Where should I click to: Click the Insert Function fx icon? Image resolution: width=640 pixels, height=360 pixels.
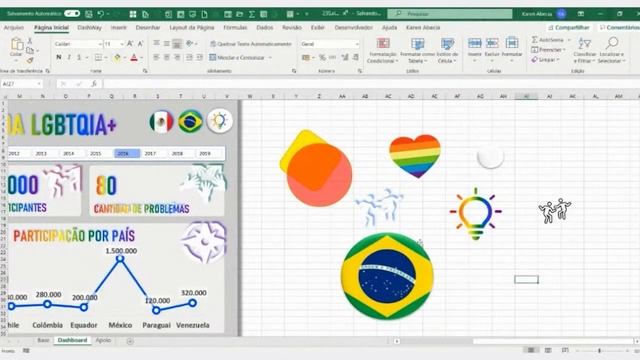(x=94, y=84)
